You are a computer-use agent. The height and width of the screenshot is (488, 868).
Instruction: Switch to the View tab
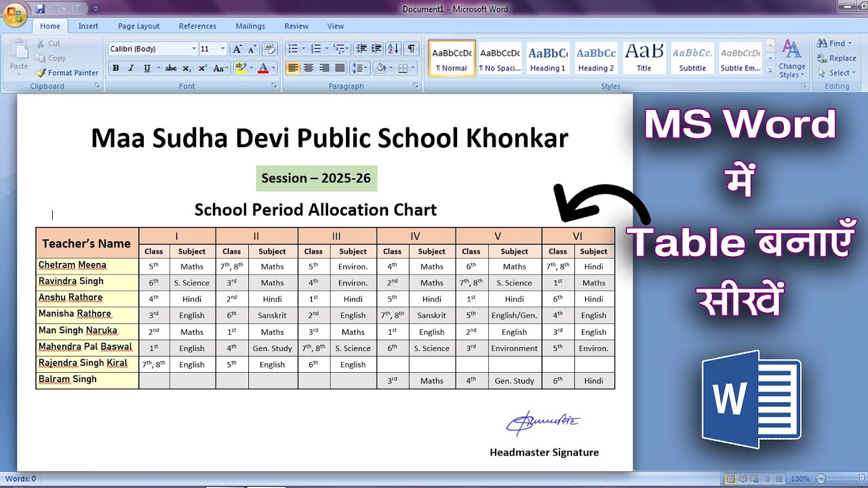tap(336, 26)
